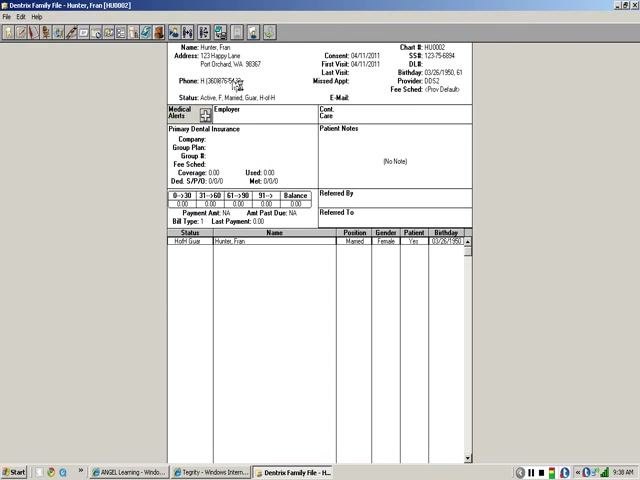Click the brown book toolbar icon

(x=159, y=32)
